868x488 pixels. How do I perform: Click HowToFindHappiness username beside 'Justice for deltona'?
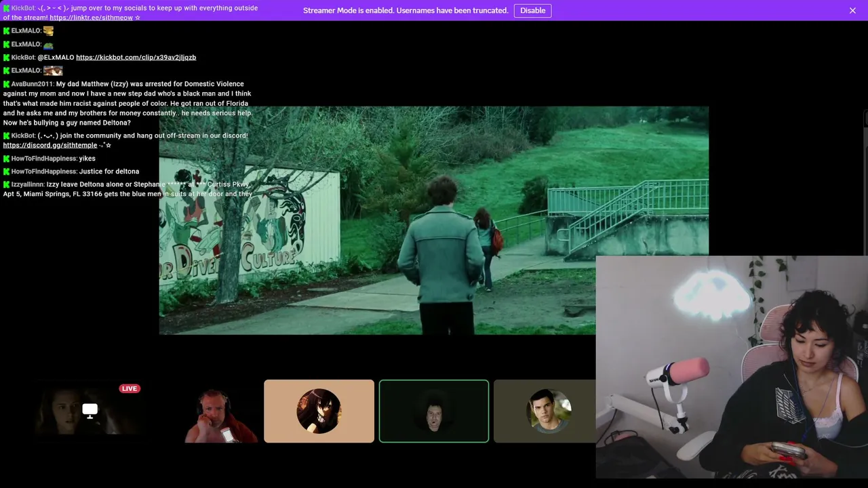click(x=43, y=171)
